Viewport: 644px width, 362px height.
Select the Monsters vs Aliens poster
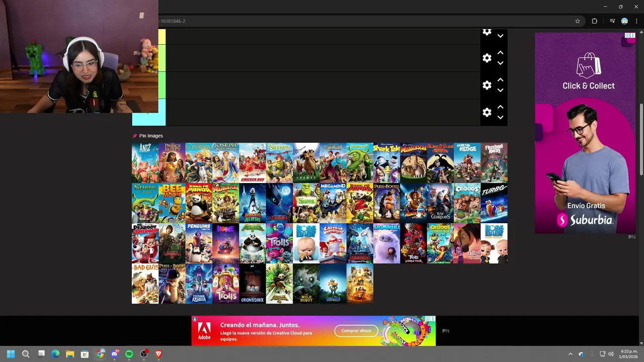(x=253, y=203)
